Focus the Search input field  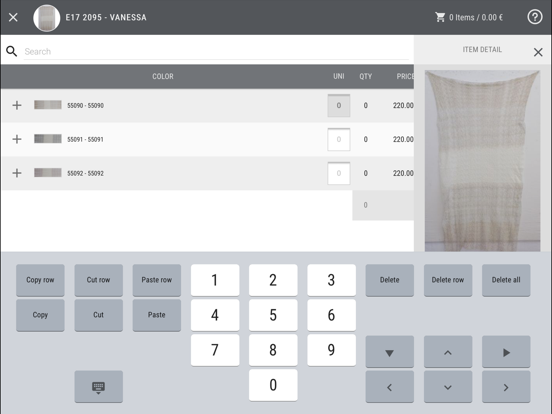(216, 51)
